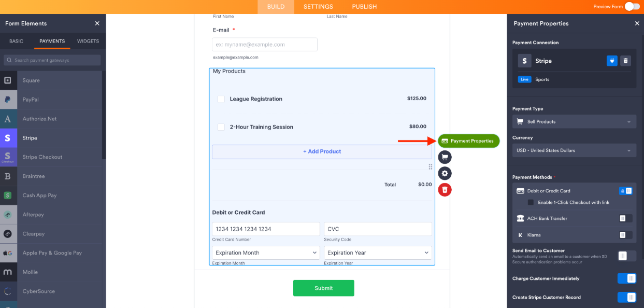Click the Klarna logo icon
644x308 pixels.
tap(521, 235)
